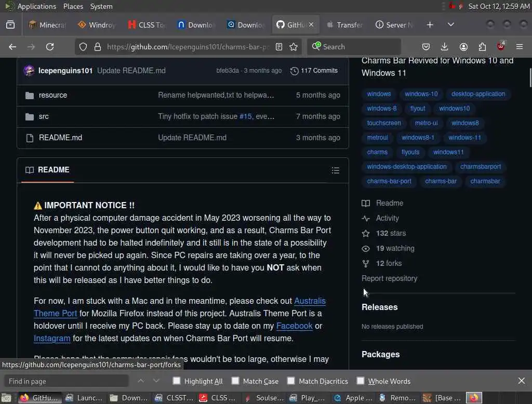Reload the current GitHub page
This screenshot has height=404, width=532.
click(50, 47)
